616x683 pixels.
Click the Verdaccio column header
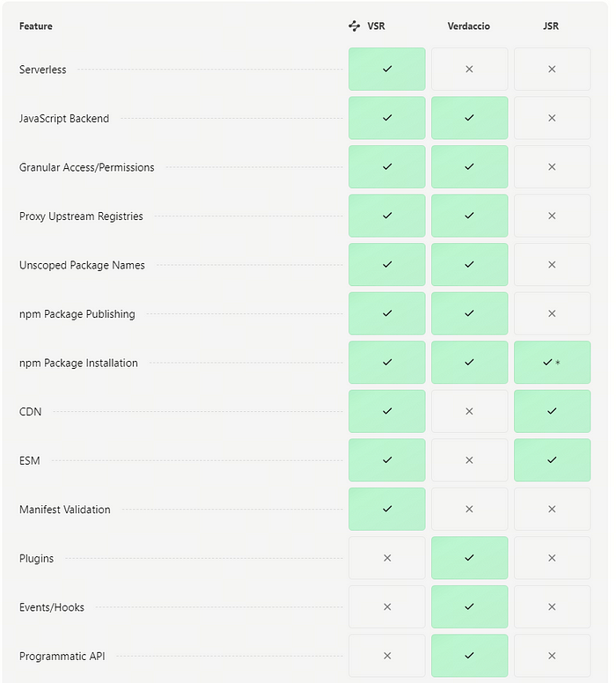click(x=469, y=26)
